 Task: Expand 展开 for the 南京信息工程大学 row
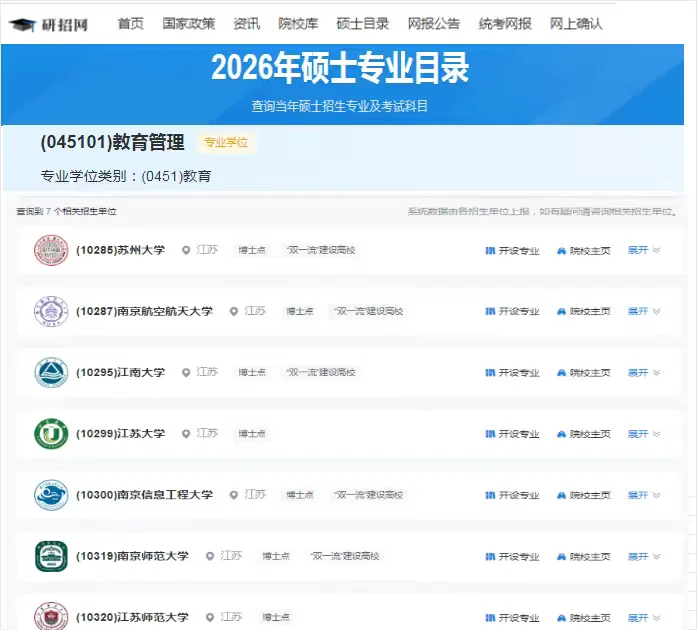point(644,495)
